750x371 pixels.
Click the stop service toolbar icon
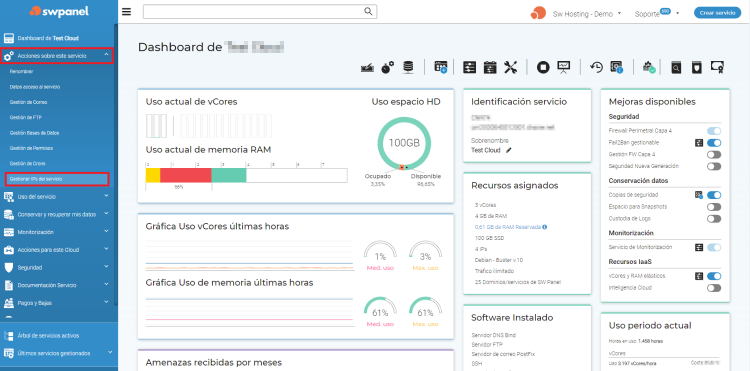[x=542, y=67]
